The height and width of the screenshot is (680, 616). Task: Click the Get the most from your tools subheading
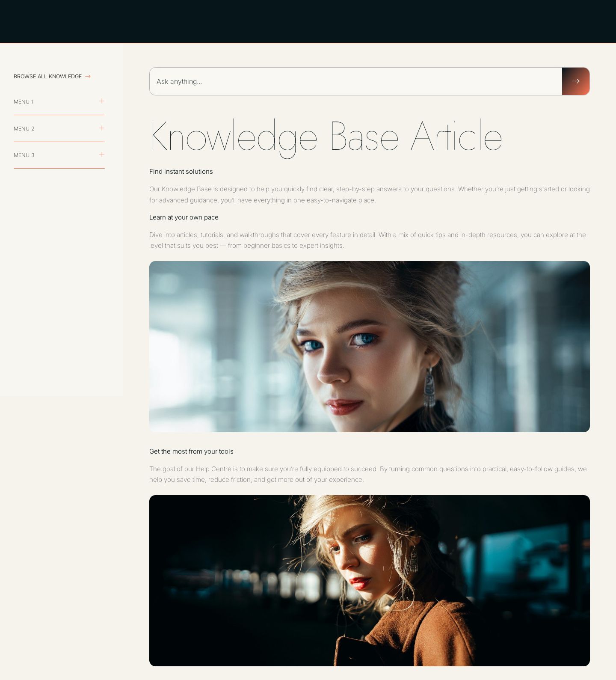coord(191,451)
